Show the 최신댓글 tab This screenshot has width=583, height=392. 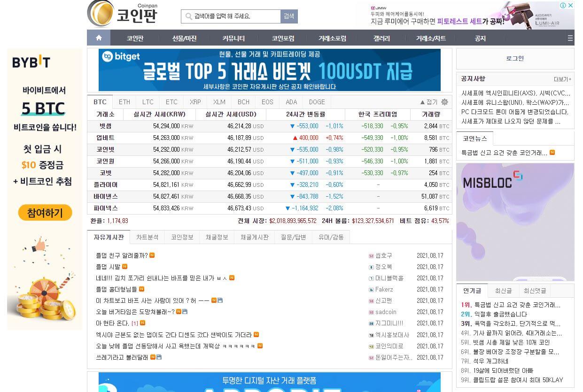(535, 291)
